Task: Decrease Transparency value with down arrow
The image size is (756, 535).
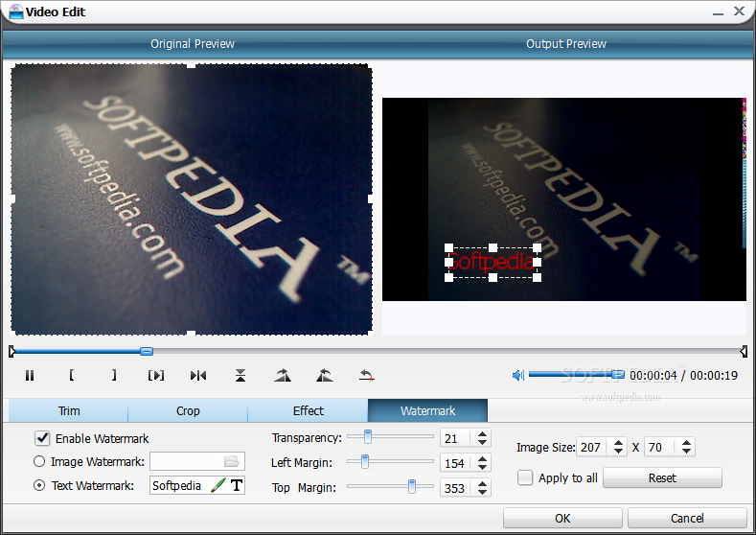Action: pyautogui.click(x=482, y=442)
